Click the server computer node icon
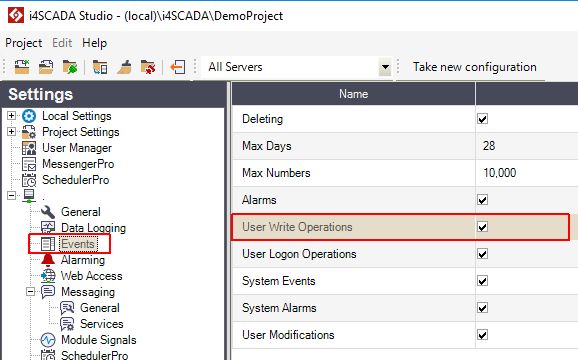Viewport: 578px width, 360px height. coord(29,195)
